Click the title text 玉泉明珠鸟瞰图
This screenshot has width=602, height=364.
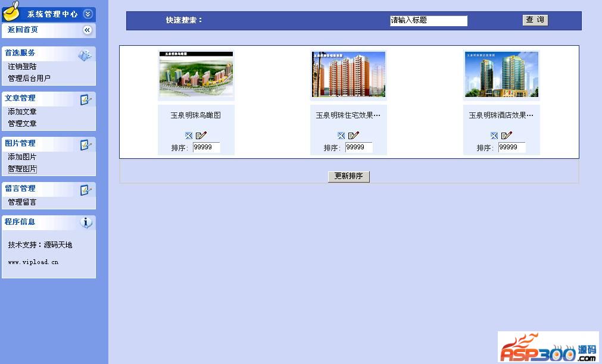(196, 115)
